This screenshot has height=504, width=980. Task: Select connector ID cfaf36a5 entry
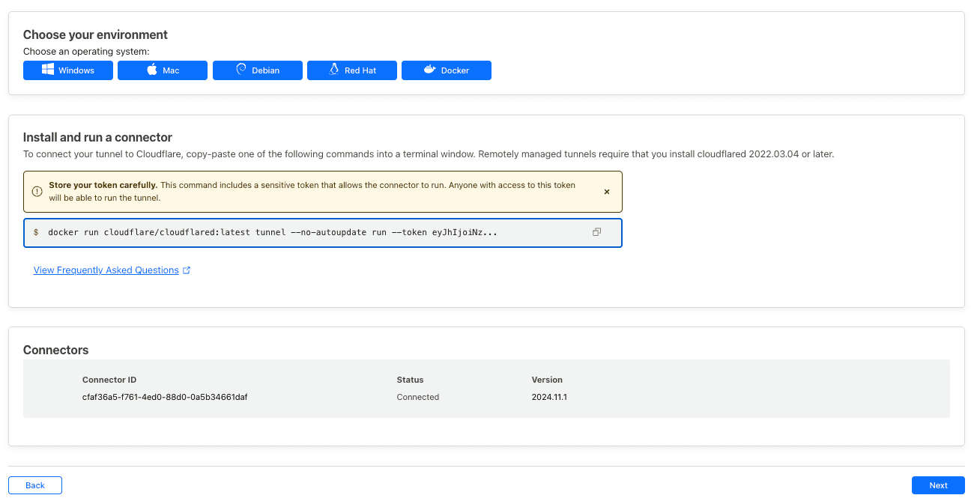tap(165, 397)
